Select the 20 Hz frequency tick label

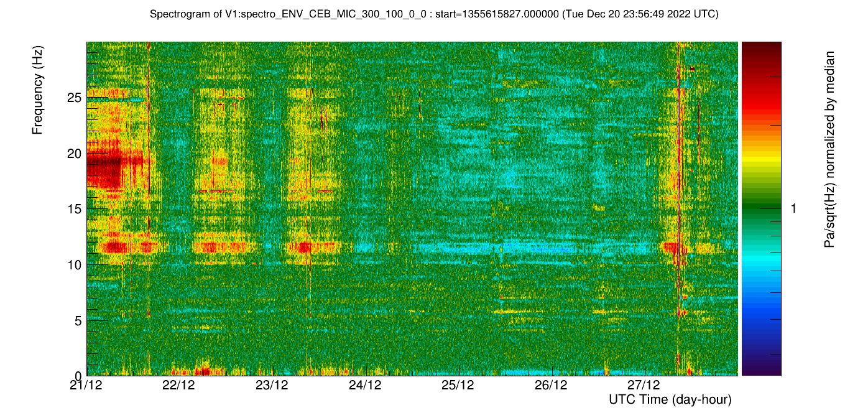75,154
